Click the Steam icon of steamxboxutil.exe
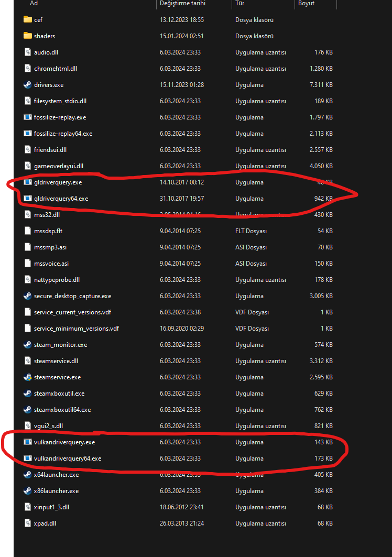This screenshot has height=557, width=392. (28, 393)
